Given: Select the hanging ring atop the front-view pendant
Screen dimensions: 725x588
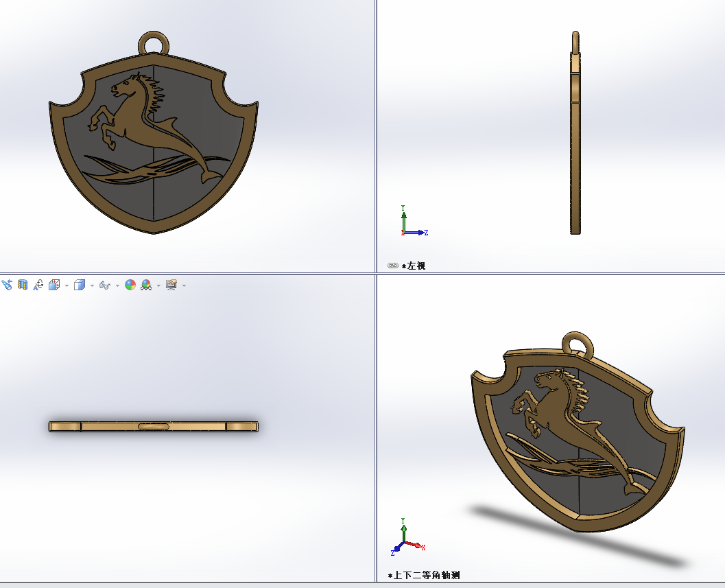Looking at the screenshot, I should (x=154, y=43).
